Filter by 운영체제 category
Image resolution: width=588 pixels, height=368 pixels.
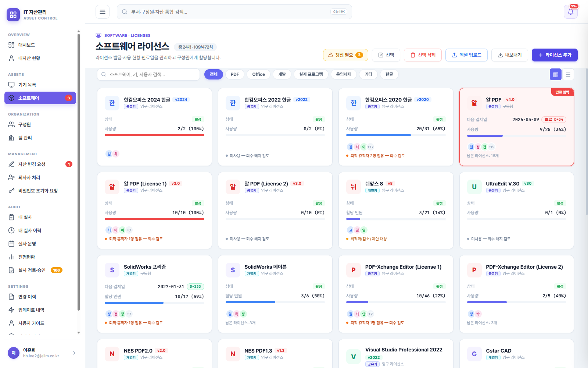point(344,74)
